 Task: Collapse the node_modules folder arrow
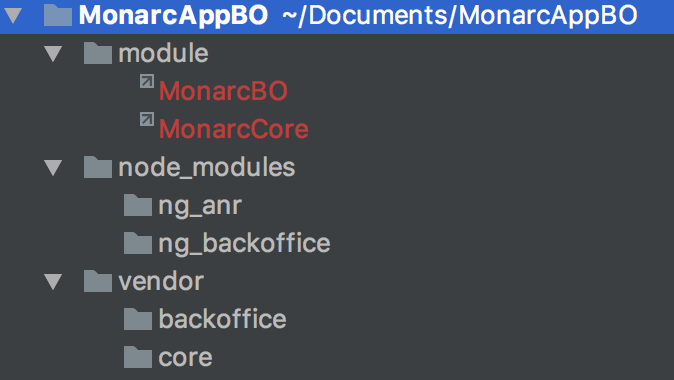53,168
